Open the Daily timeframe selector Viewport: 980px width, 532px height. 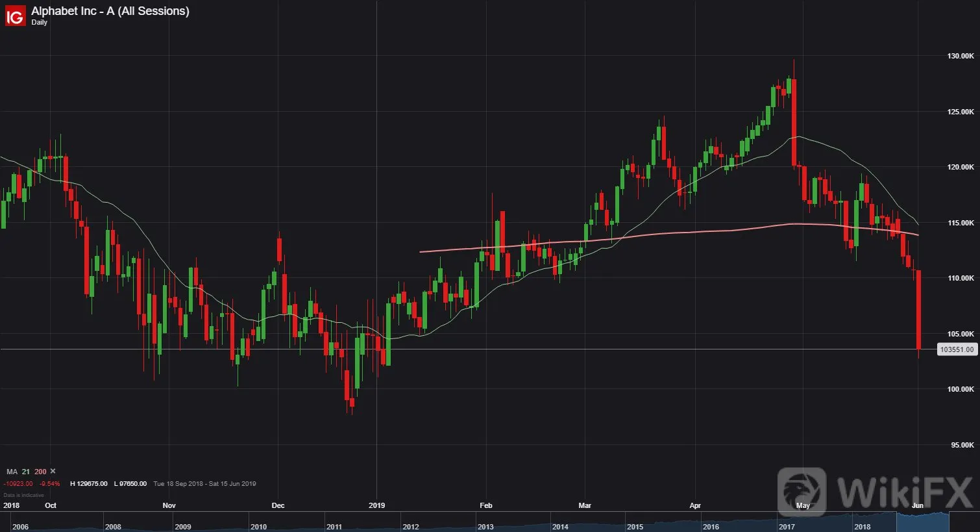[x=39, y=22]
